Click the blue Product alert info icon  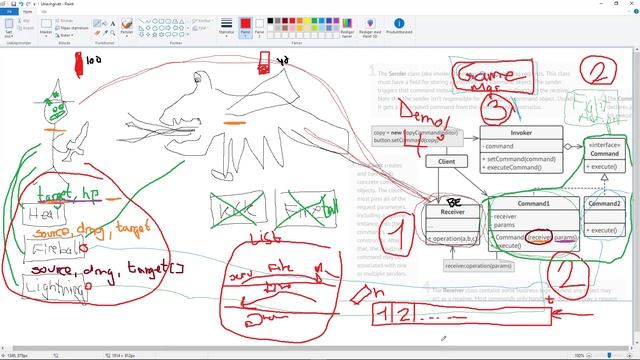tap(399, 23)
